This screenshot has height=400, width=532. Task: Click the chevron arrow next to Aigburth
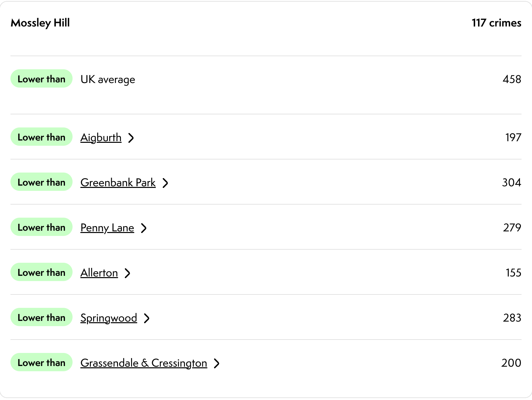131,138
